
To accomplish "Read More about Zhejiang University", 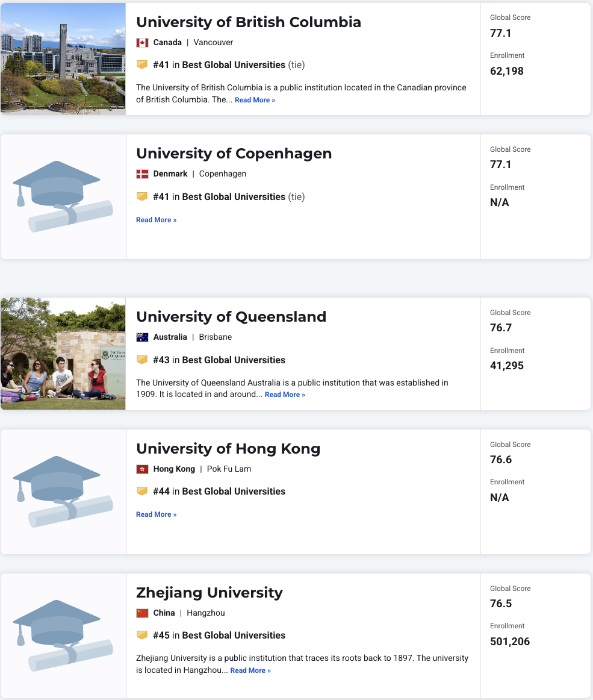I will (250, 670).
